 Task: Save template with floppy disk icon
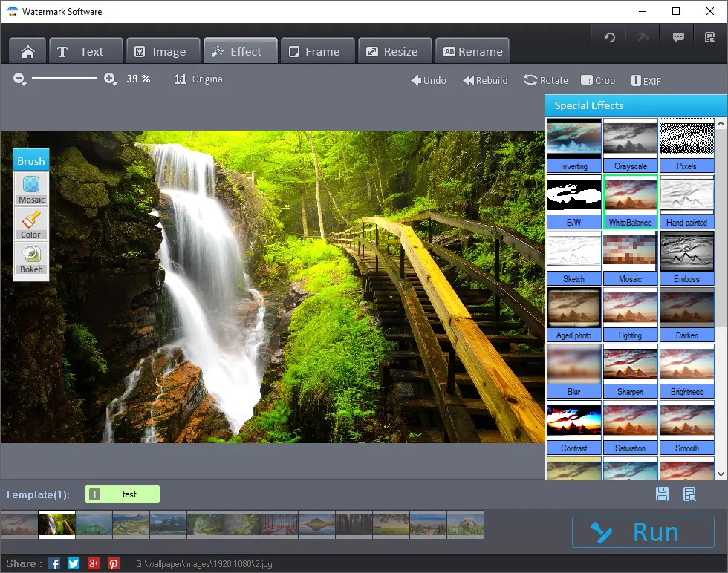click(662, 494)
